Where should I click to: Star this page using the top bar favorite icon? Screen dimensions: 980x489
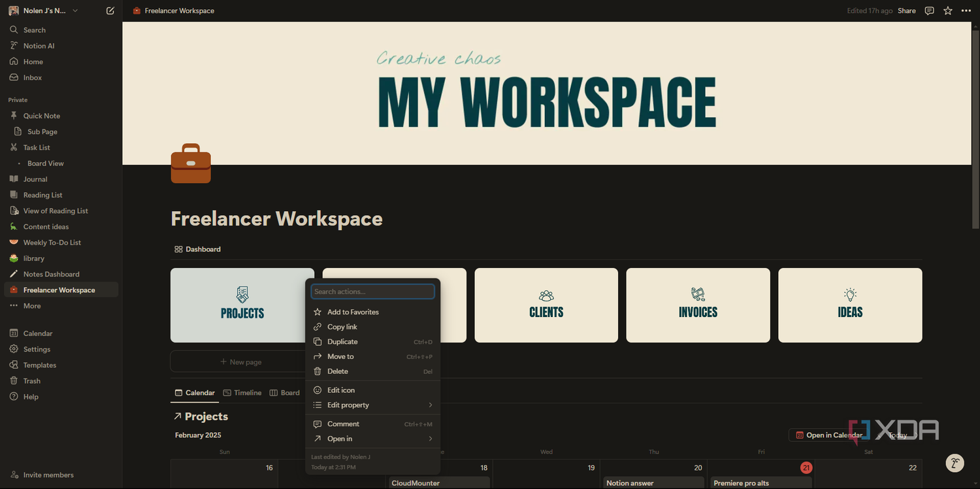click(948, 11)
